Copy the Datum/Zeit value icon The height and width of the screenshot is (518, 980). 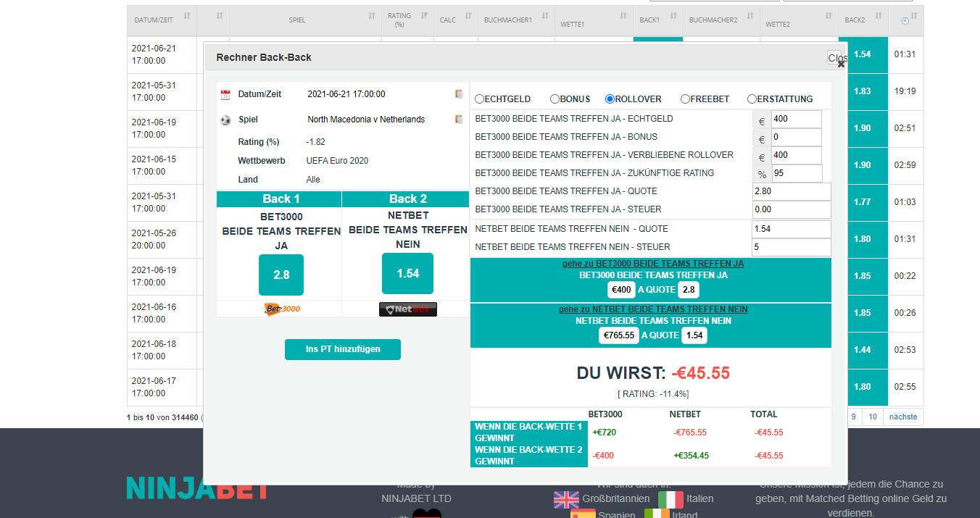459,94
